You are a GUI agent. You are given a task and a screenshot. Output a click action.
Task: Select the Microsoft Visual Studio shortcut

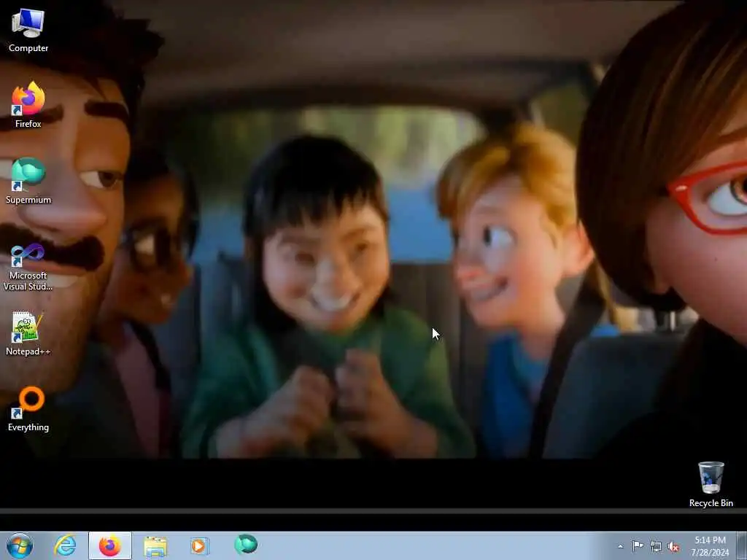pyautogui.click(x=28, y=267)
